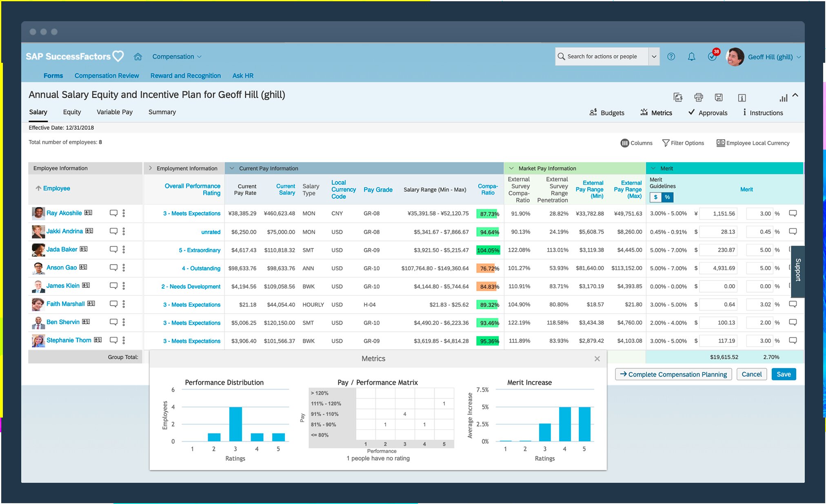Expand Employment Information column group
The width and height of the screenshot is (826, 504).
[151, 168]
